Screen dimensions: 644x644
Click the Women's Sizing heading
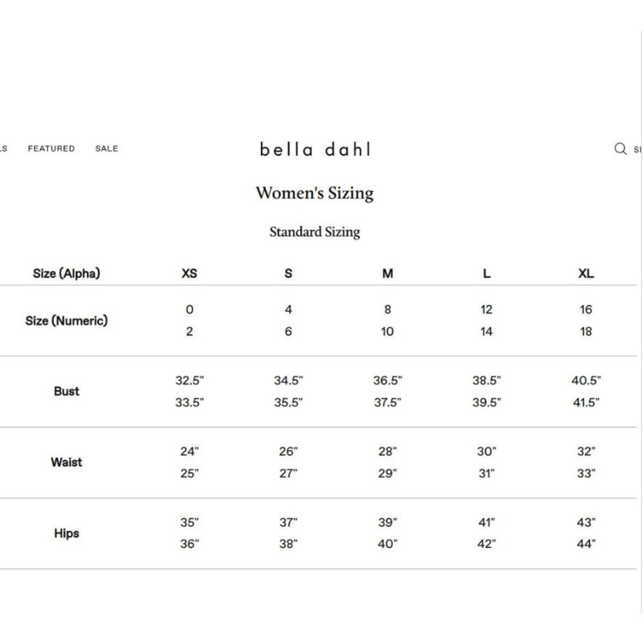315,193
